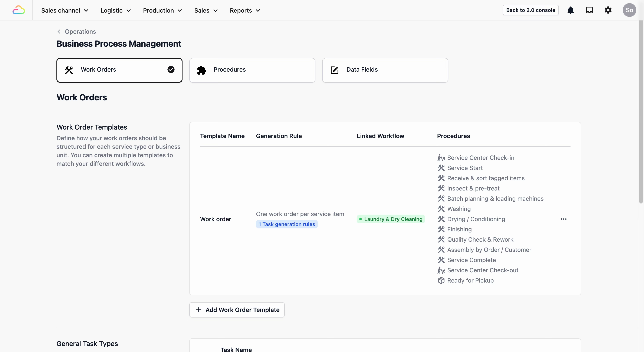
Task: Go back to Operations breadcrumb
Action: coord(80,32)
